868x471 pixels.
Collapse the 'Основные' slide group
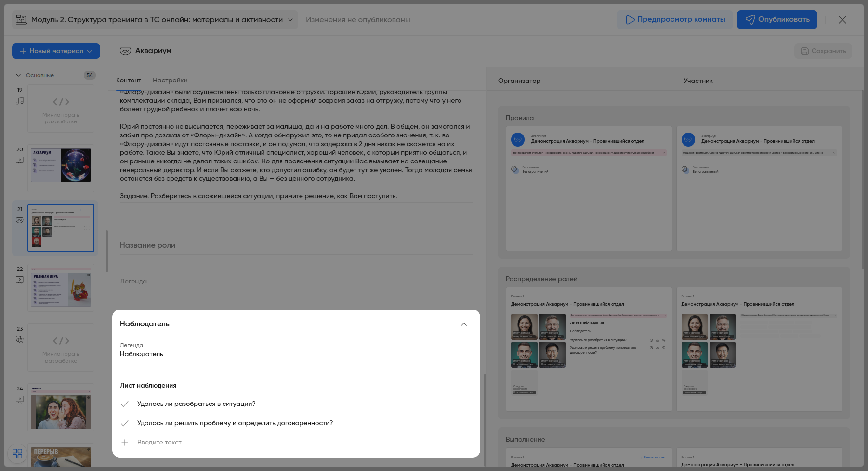point(18,75)
